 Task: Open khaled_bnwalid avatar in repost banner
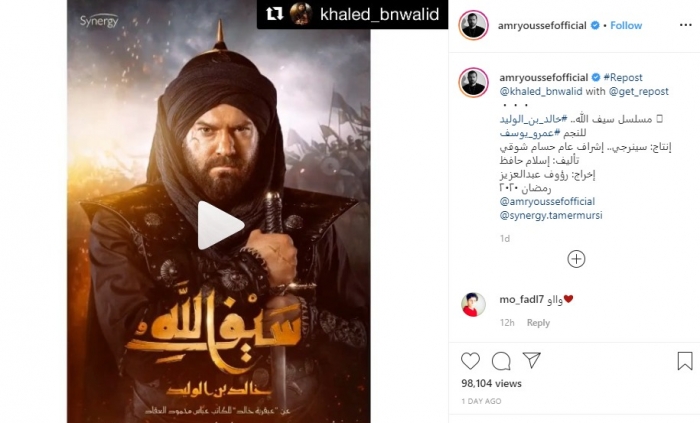(x=301, y=14)
